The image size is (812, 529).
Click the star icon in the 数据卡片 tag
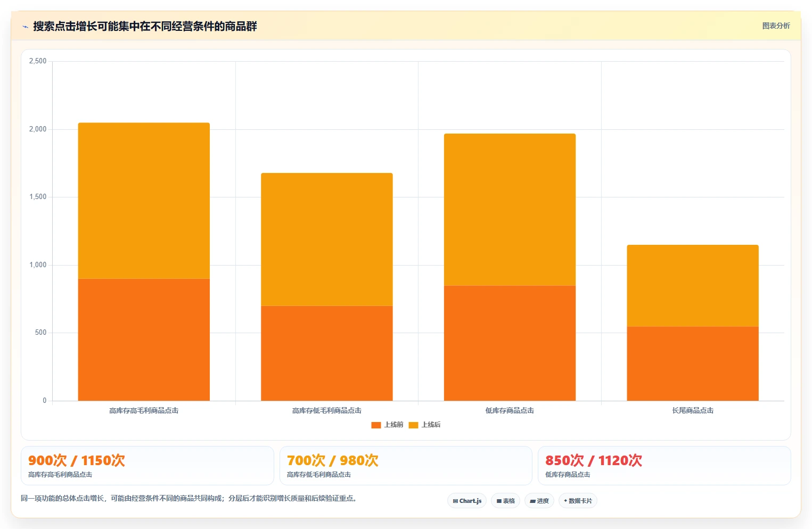[565, 501]
